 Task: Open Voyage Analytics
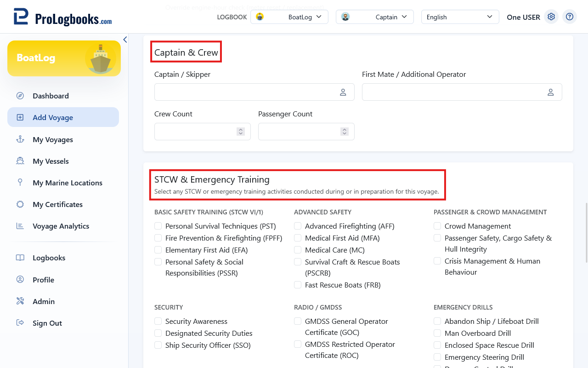coord(63,226)
